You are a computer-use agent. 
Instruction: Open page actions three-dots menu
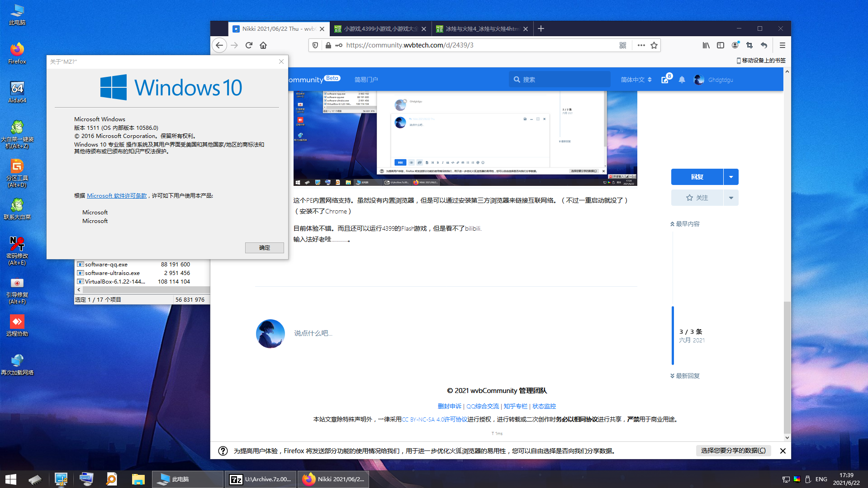point(641,45)
